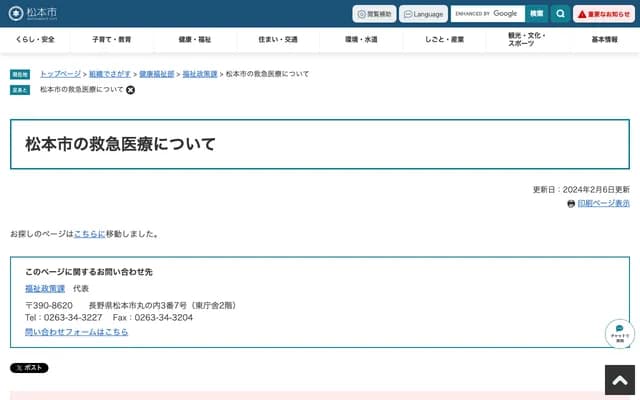Screen dimensions: 640x400
Task: Click the 検索 search submit button
Action: 536,13
